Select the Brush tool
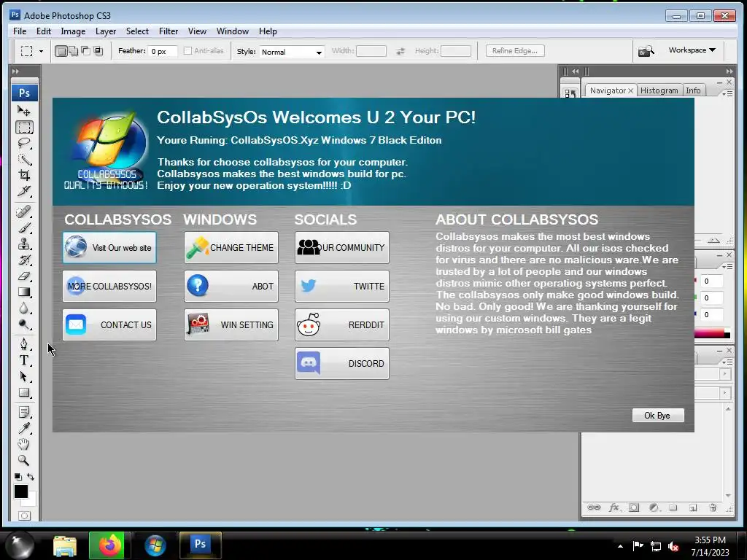 (24, 227)
